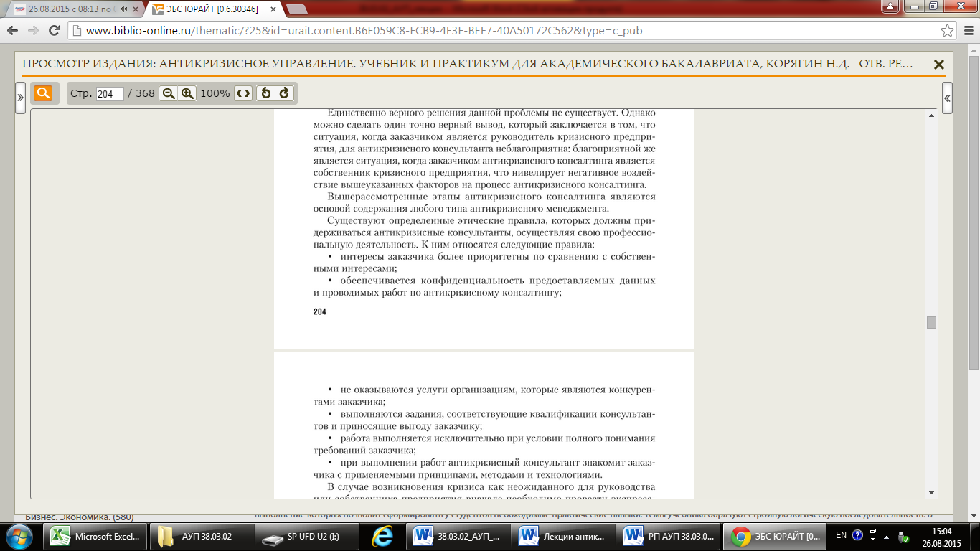
Task: Open a new Chrome tab
Action: tap(296, 9)
